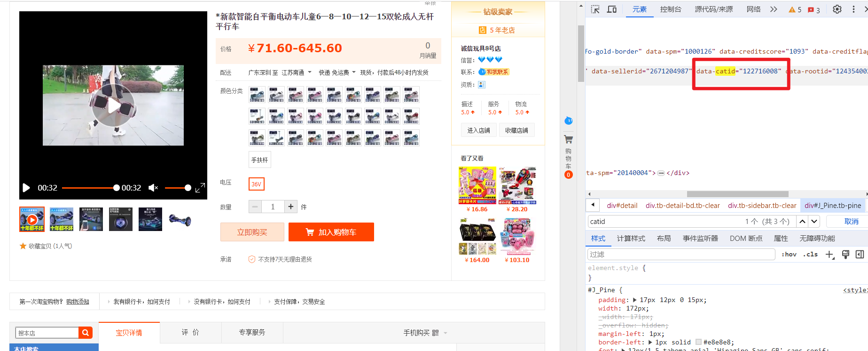Click the breadcrumb scroll-left arrow in DevTools
The image size is (868, 351).
click(593, 205)
